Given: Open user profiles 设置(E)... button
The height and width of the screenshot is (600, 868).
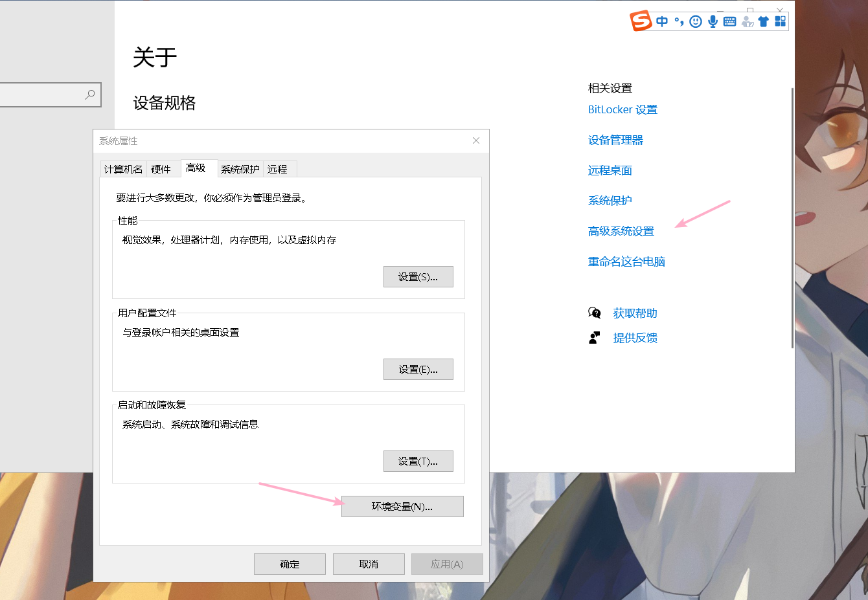Looking at the screenshot, I should pyautogui.click(x=418, y=369).
